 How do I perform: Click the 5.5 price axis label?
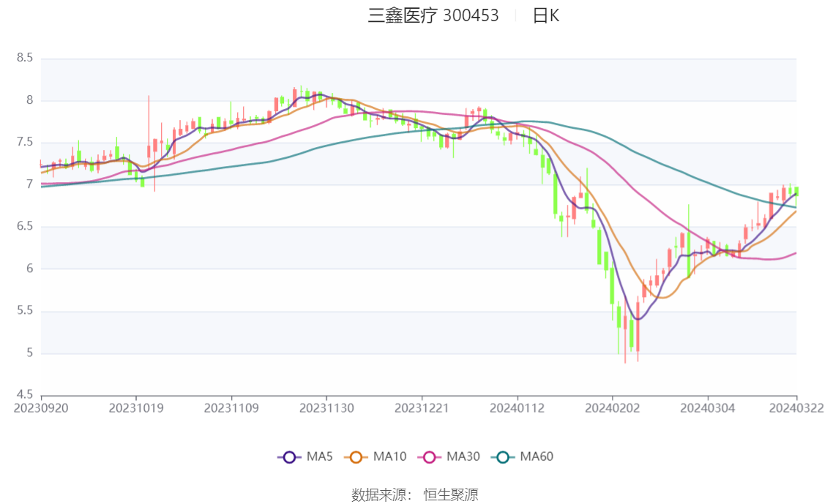tap(25, 310)
